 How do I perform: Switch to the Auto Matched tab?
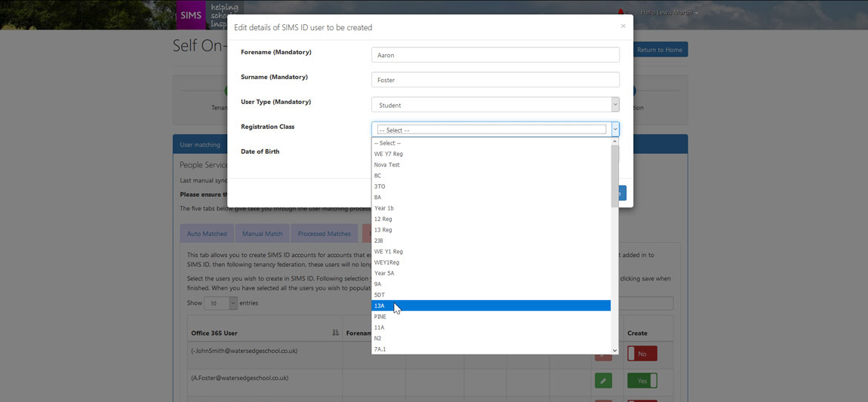pyautogui.click(x=207, y=233)
